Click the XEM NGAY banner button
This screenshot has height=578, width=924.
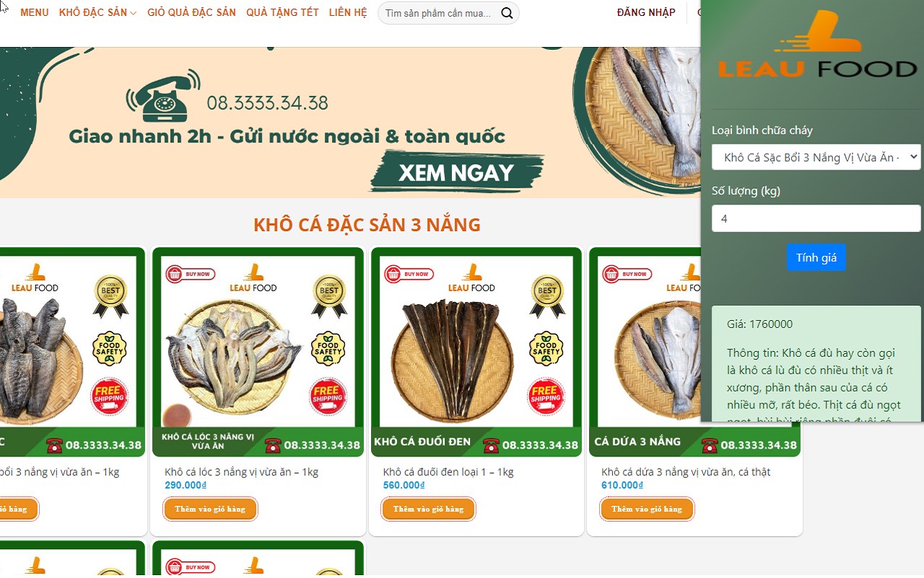pos(456,173)
